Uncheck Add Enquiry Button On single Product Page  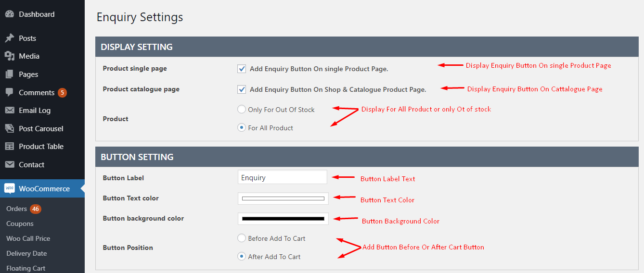[242, 69]
